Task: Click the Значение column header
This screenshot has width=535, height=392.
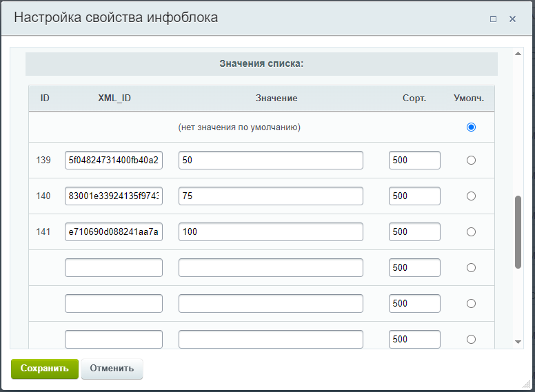Action: coord(276,98)
